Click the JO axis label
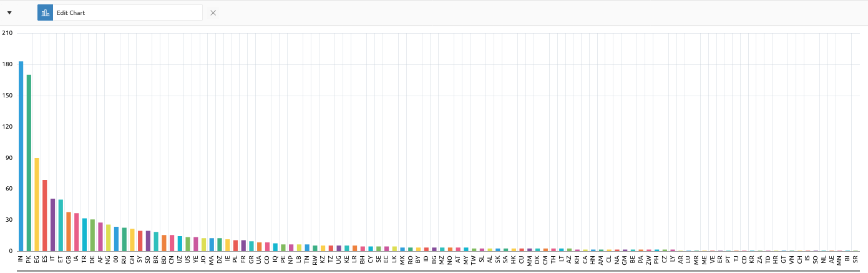Image resolution: width=868 pixels, height=273 pixels. [203, 258]
